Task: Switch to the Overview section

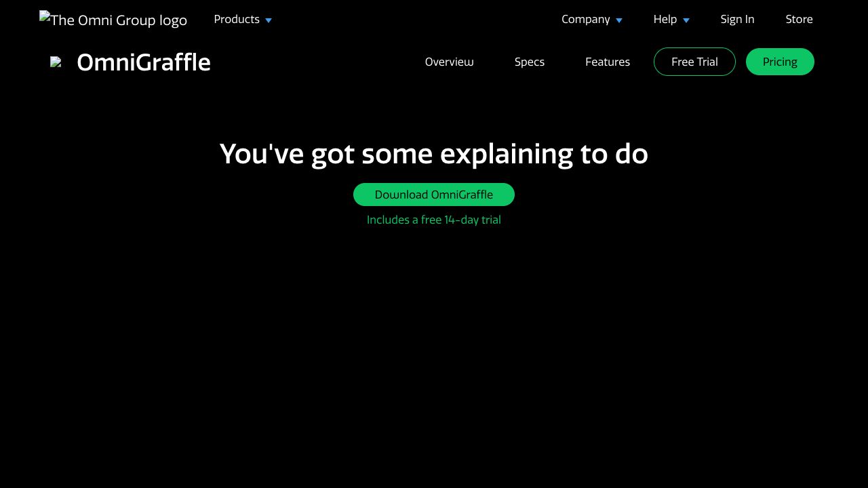Action: tap(449, 62)
